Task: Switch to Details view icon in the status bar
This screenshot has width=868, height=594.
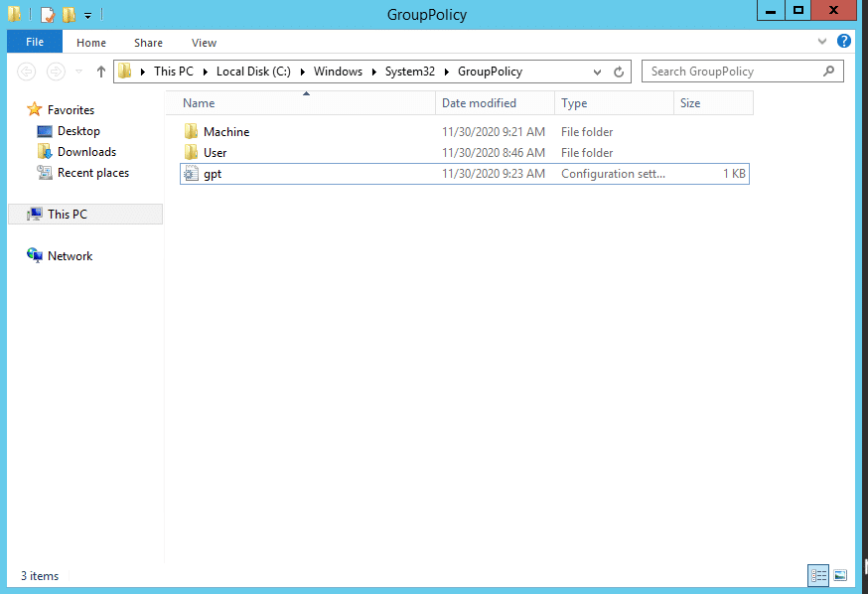Action: pyautogui.click(x=818, y=576)
